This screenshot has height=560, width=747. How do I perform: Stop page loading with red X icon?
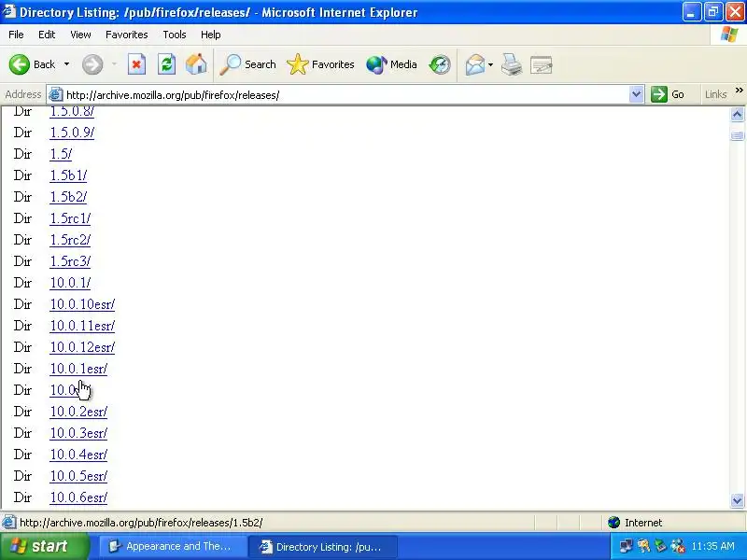[136, 64]
